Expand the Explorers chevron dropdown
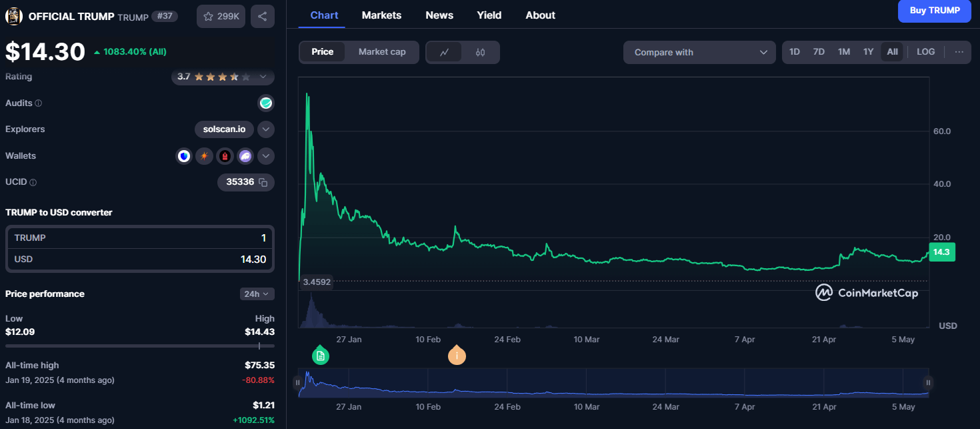This screenshot has height=429, width=980. 266,129
